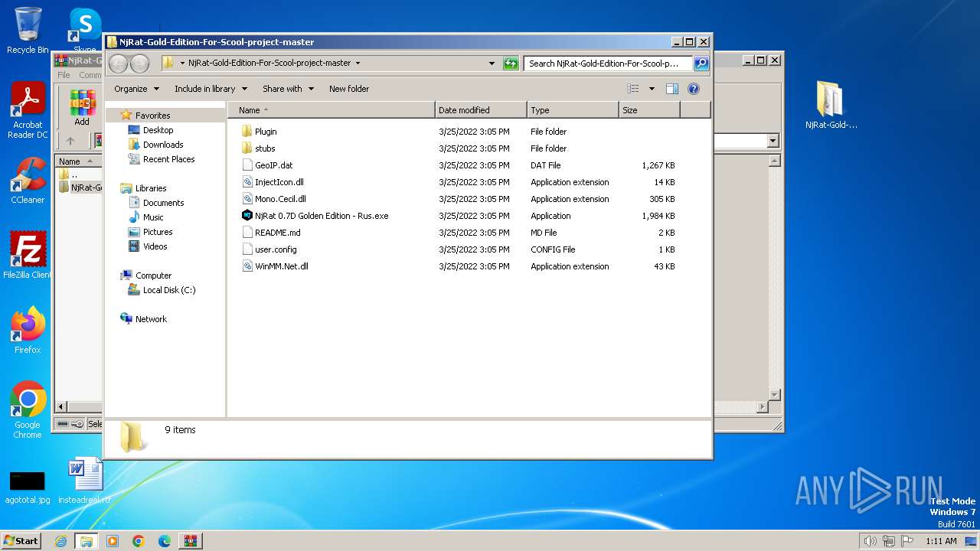
Task: Change the view icon layout
Action: pos(633,89)
